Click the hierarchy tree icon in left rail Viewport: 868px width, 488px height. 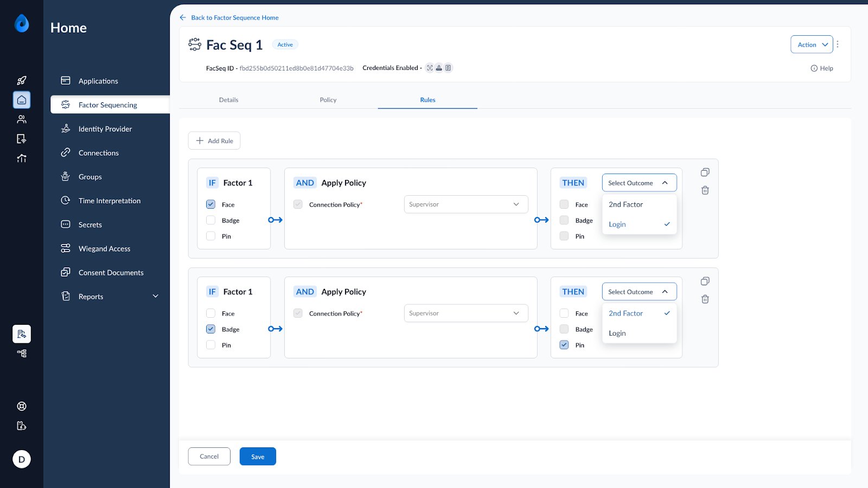point(22,354)
